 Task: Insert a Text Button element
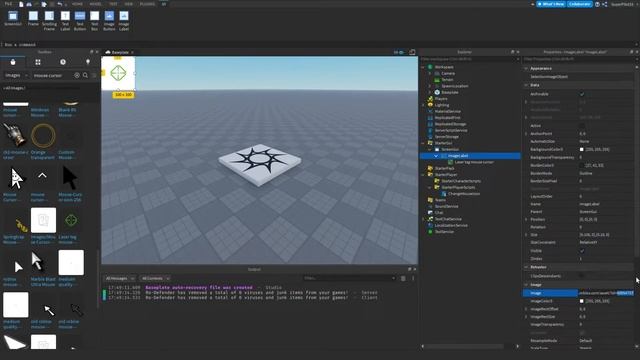80,21
